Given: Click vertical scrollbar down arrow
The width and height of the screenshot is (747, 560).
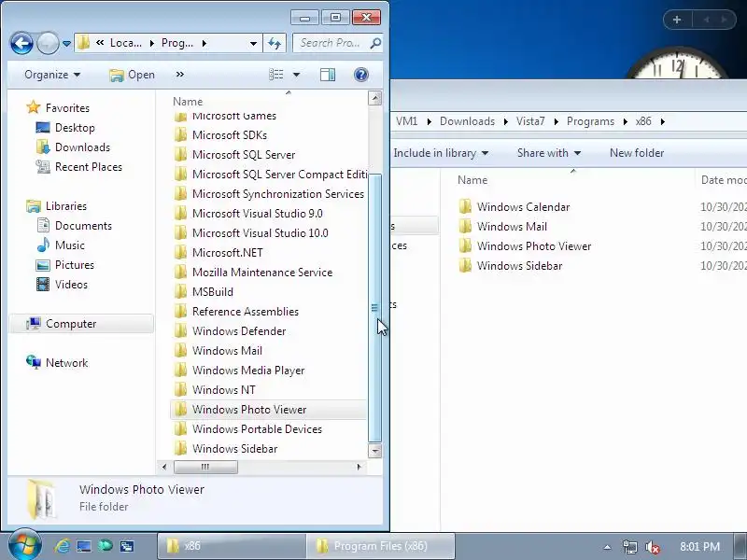Looking at the screenshot, I should [x=375, y=451].
